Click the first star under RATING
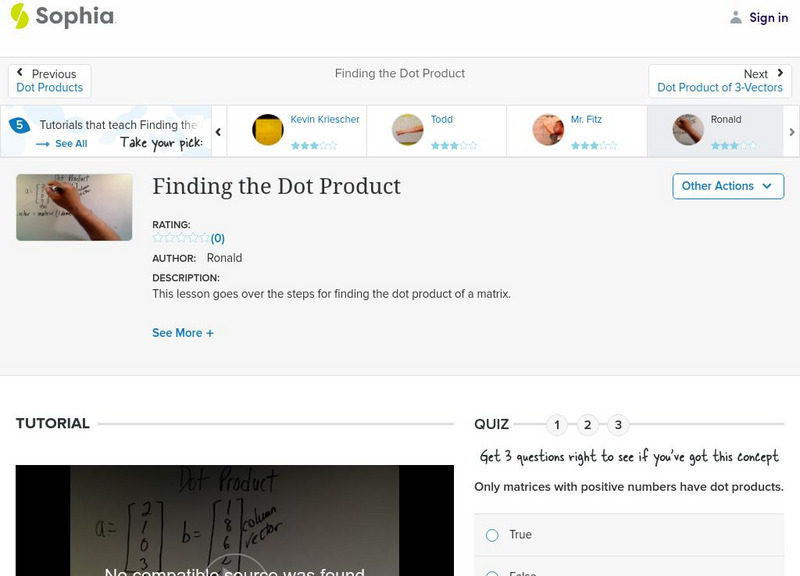 click(x=155, y=238)
